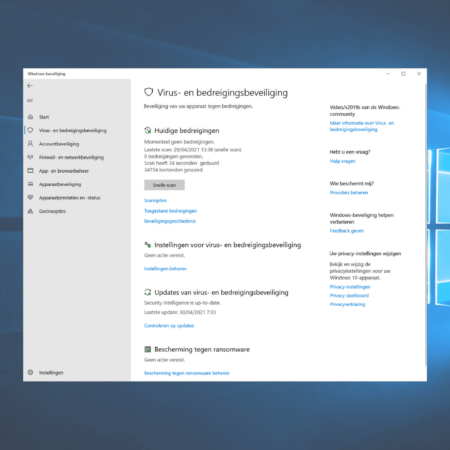Click the Laatste scan 29/04/2021 line
The width and height of the screenshot is (450, 450).
pyautogui.click(x=193, y=150)
